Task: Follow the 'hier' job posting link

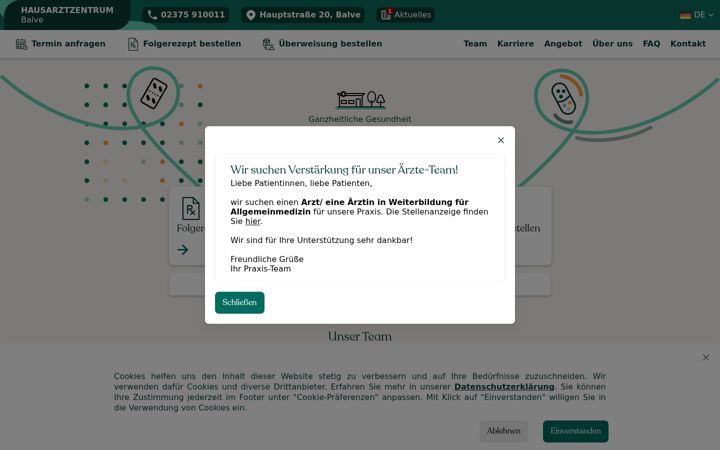Action: (x=253, y=221)
